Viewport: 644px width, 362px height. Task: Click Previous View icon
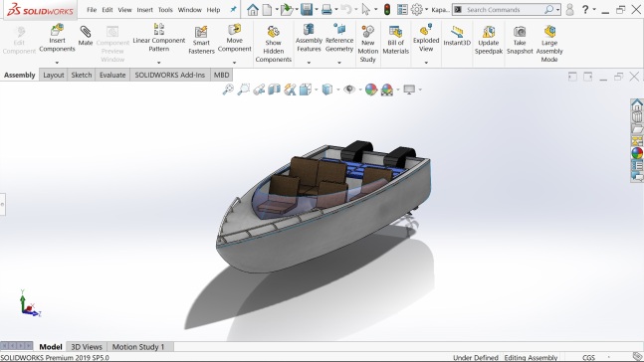pyautogui.click(x=259, y=90)
